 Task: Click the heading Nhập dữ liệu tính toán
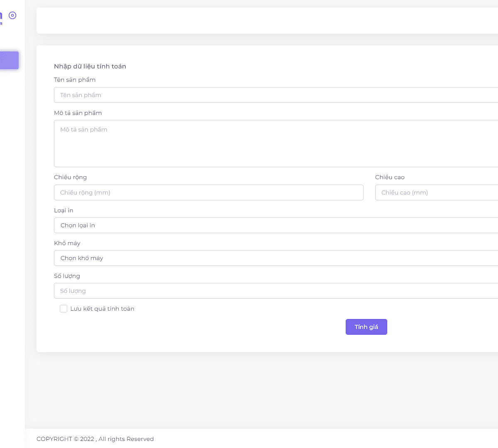coord(90,66)
